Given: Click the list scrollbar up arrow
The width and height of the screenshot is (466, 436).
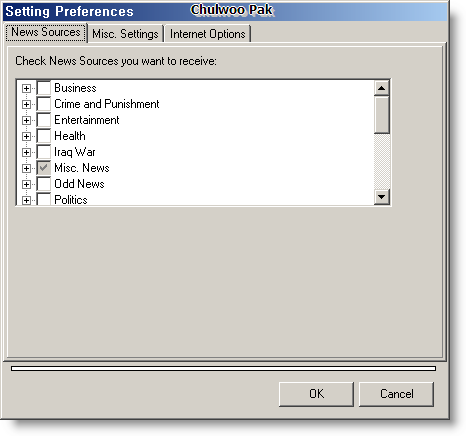Looking at the screenshot, I should coord(382,88).
